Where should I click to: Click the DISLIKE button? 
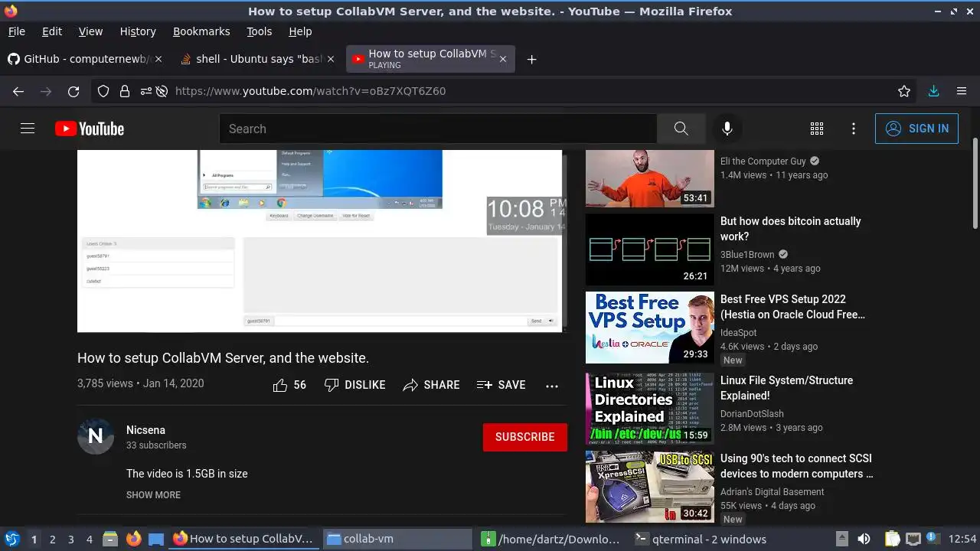(x=355, y=385)
